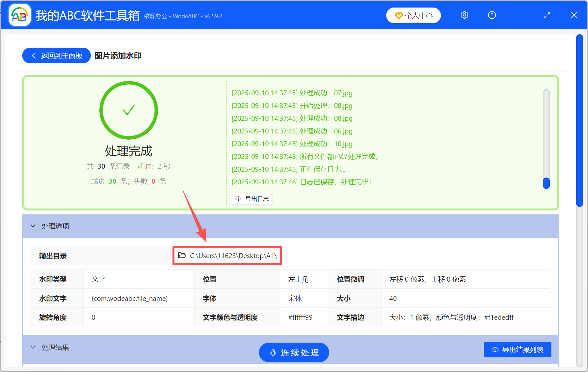Toggle fullscreen with the expand arrows icon

pyautogui.click(x=547, y=15)
